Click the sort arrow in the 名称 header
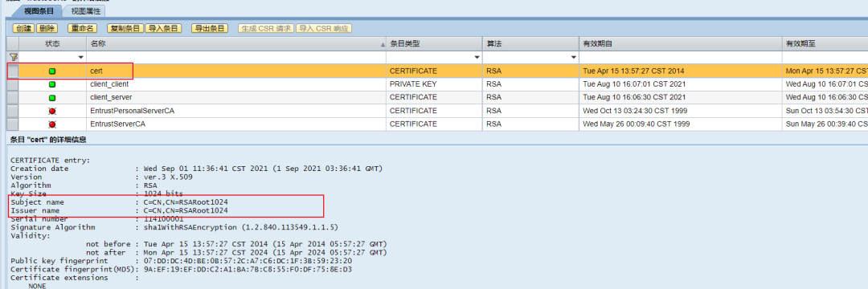 point(382,44)
